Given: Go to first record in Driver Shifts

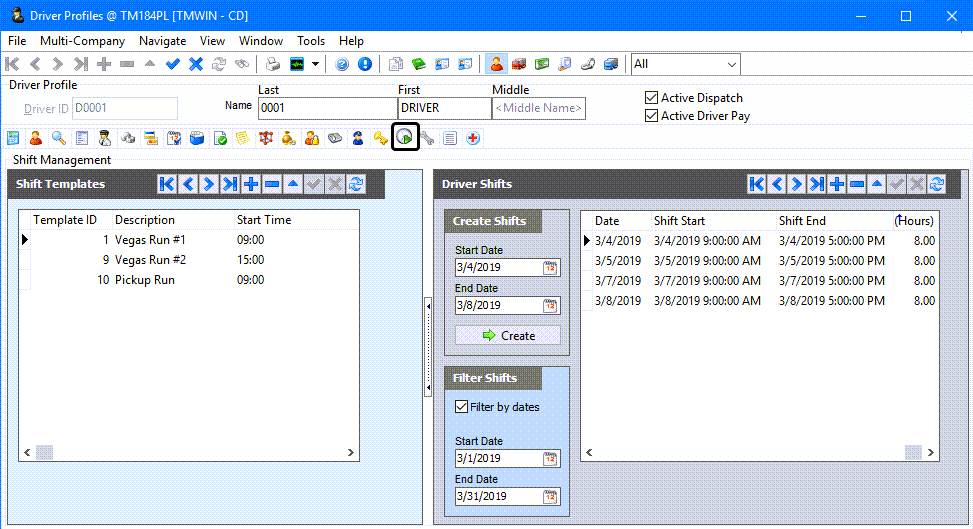Looking at the screenshot, I should (757, 184).
